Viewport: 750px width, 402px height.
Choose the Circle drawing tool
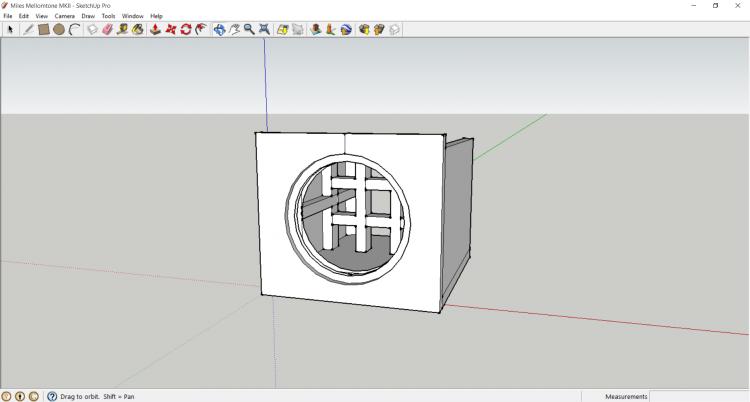(59, 30)
